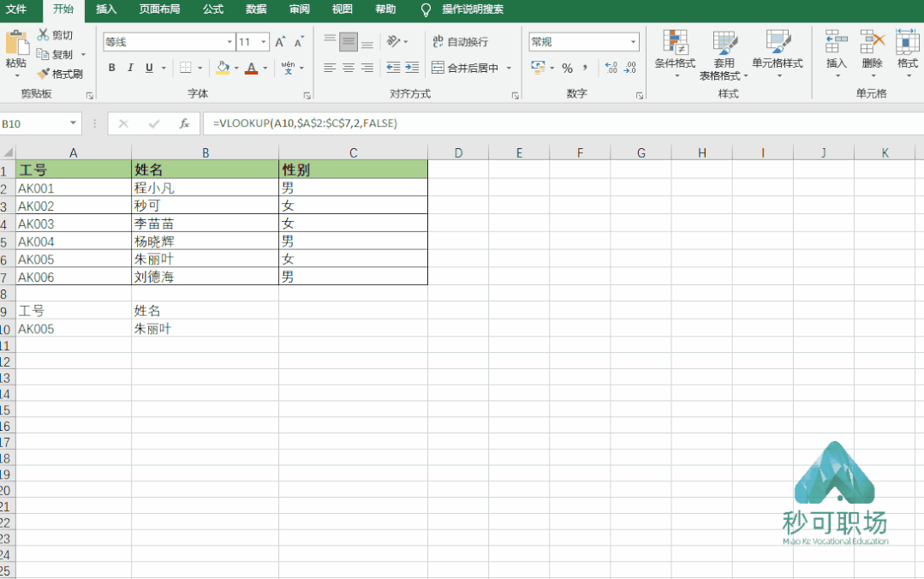Switch to View (视图) tab
The width and height of the screenshot is (924, 579).
[x=342, y=9]
